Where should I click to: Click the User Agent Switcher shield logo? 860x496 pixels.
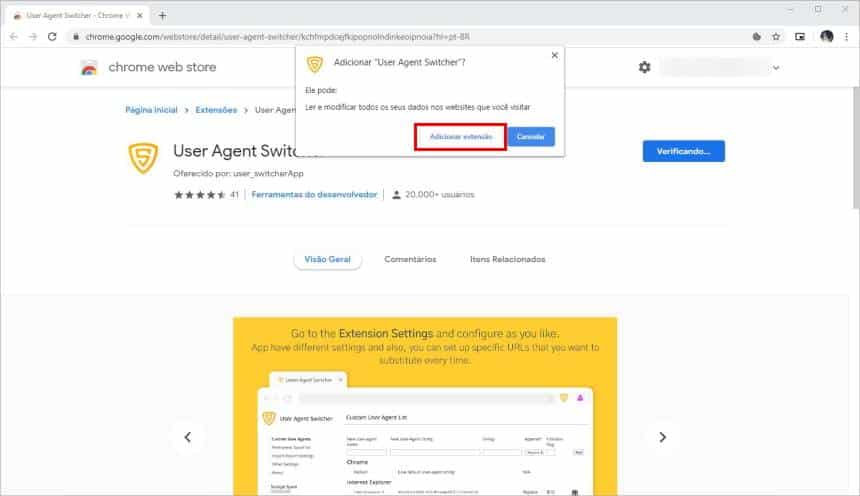coord(143,158)
